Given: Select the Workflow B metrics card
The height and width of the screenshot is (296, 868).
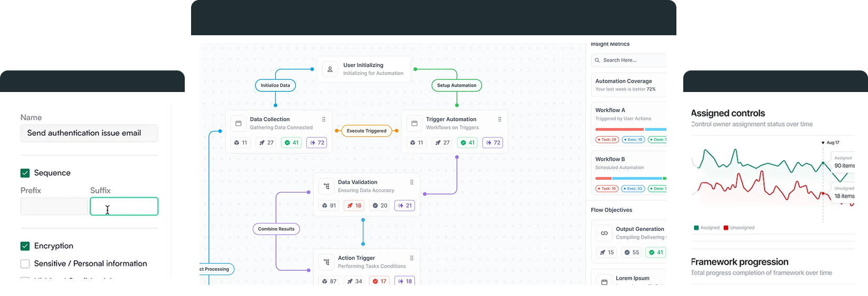Looking at the screenshot, I should 630,173.
